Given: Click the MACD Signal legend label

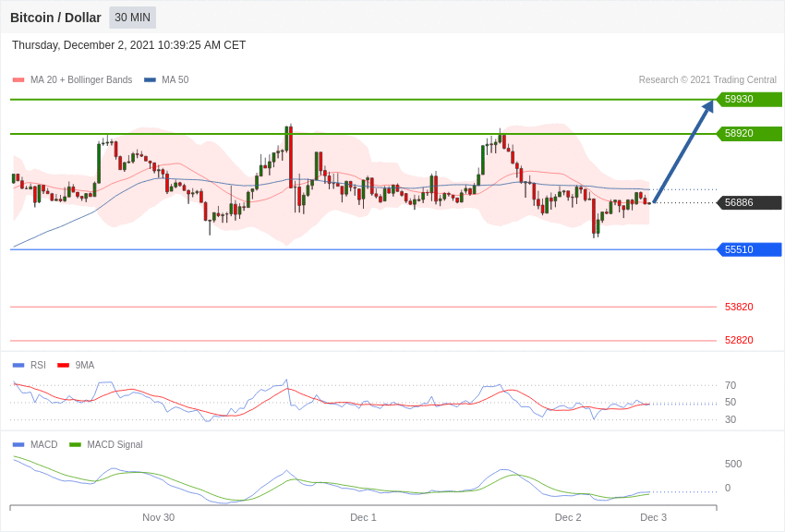Looking at the screenshot, I should coord(115,445).
